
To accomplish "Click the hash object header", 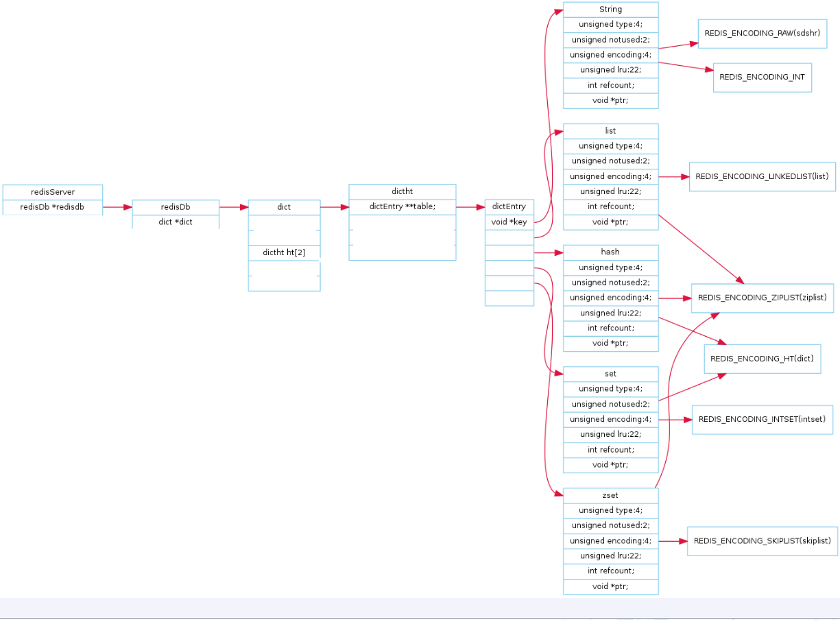I will click(610, 252).
